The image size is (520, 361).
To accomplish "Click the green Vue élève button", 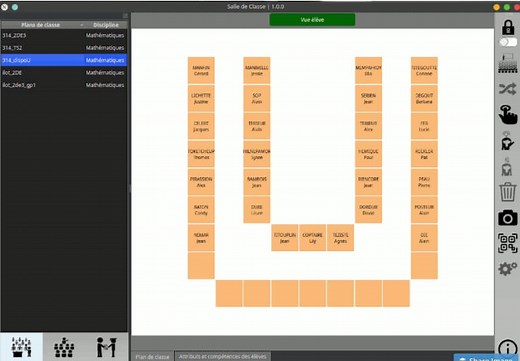I will tap(312, 20).
